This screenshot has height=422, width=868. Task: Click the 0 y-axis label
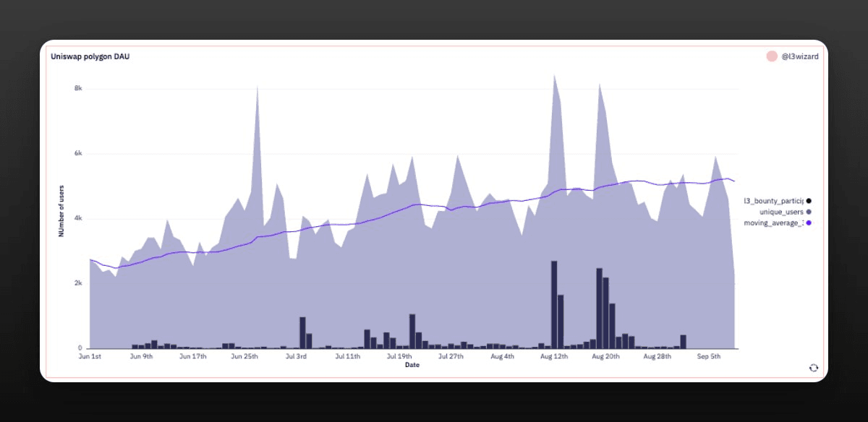click(x=81, y=348)
